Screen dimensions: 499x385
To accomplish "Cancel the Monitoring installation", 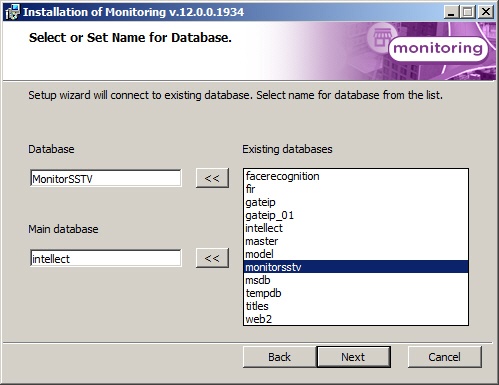I will (x=445, y=357).
